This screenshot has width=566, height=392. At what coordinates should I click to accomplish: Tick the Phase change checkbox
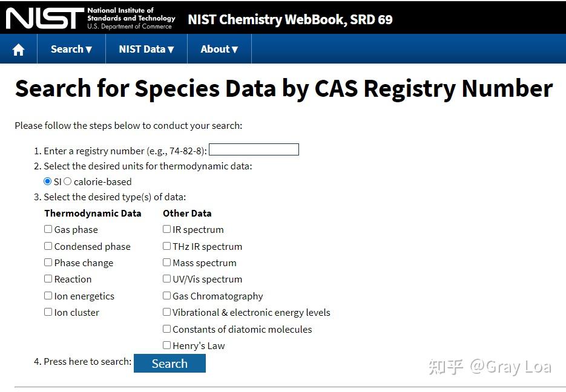tap(48, 263)
